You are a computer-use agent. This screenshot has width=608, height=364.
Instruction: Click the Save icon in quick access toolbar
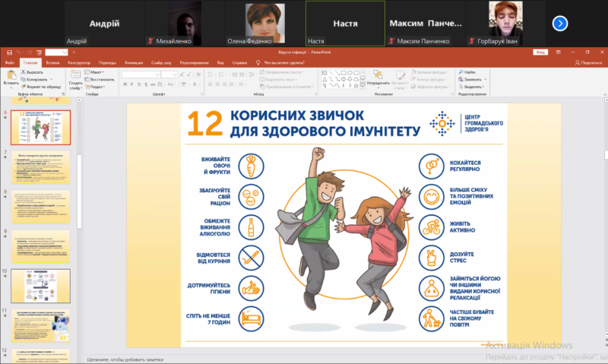9,52
